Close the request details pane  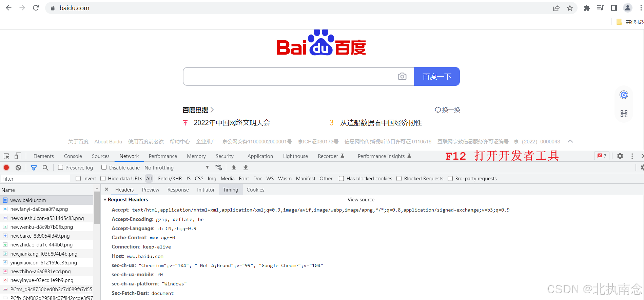(106, 189)
